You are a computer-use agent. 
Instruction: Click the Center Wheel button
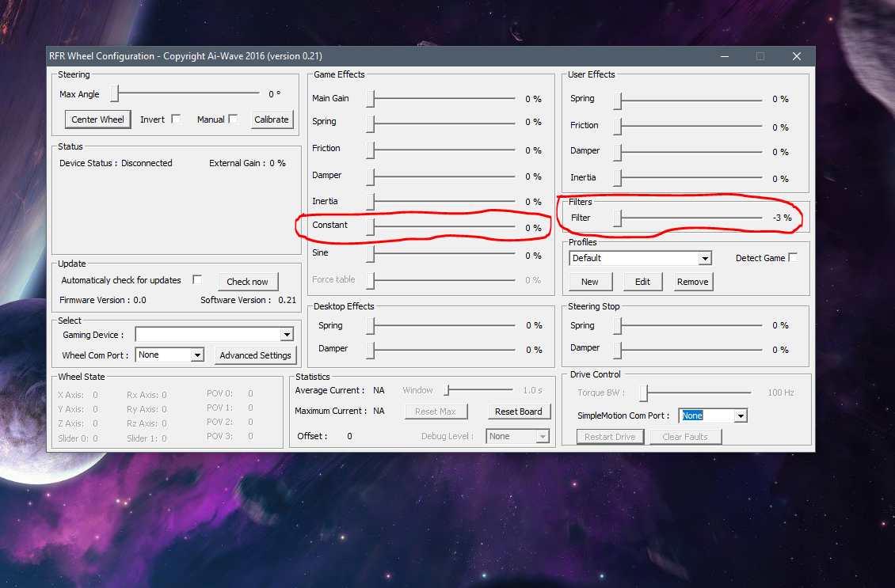pos(98,119)
